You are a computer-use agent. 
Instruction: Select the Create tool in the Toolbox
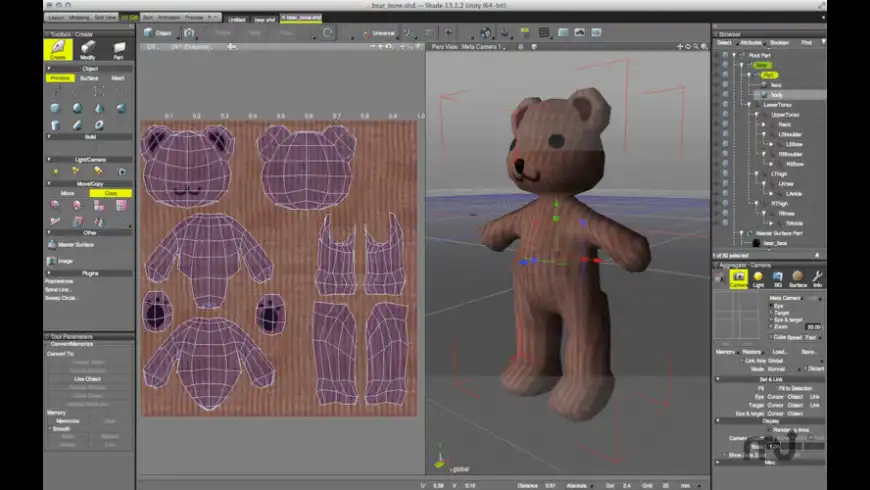coord(60,50)
